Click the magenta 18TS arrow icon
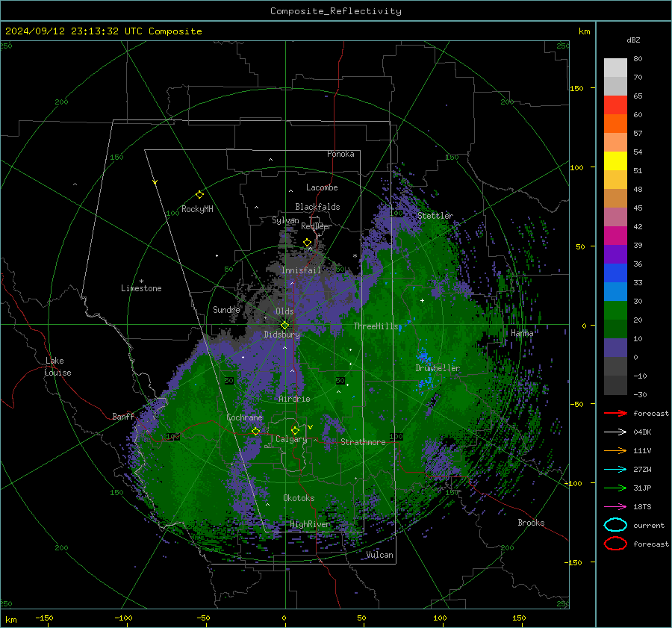Viewport: 672px width, 628px height. (x=615, y=506)
